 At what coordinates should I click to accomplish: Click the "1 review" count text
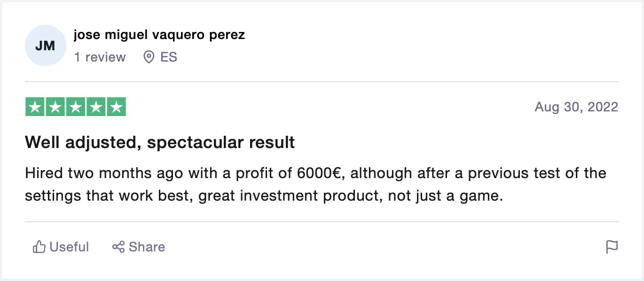pos(100,57)
